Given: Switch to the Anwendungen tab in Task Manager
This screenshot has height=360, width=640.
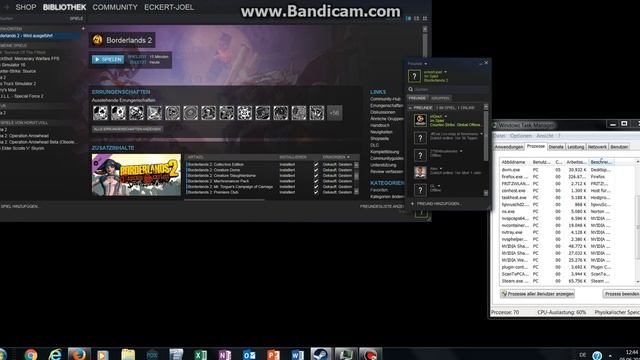Looking at the screenshot, I should [x=509, y=147].
